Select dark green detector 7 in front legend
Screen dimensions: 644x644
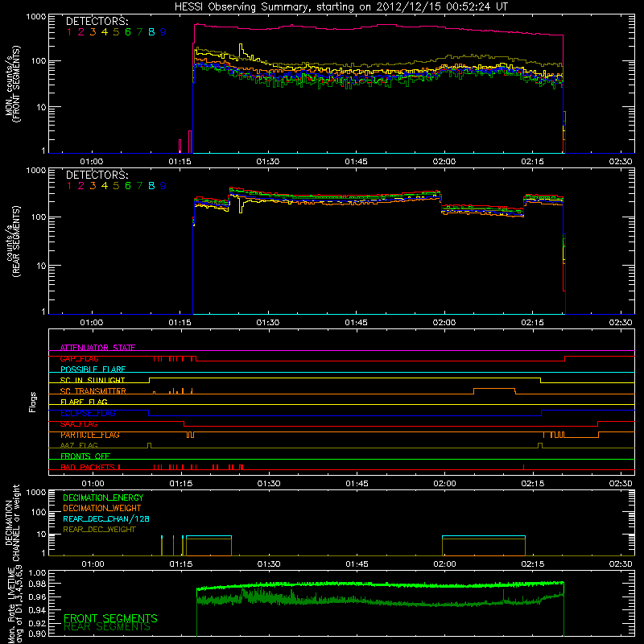pyautogui.click(x=139, y=32)
